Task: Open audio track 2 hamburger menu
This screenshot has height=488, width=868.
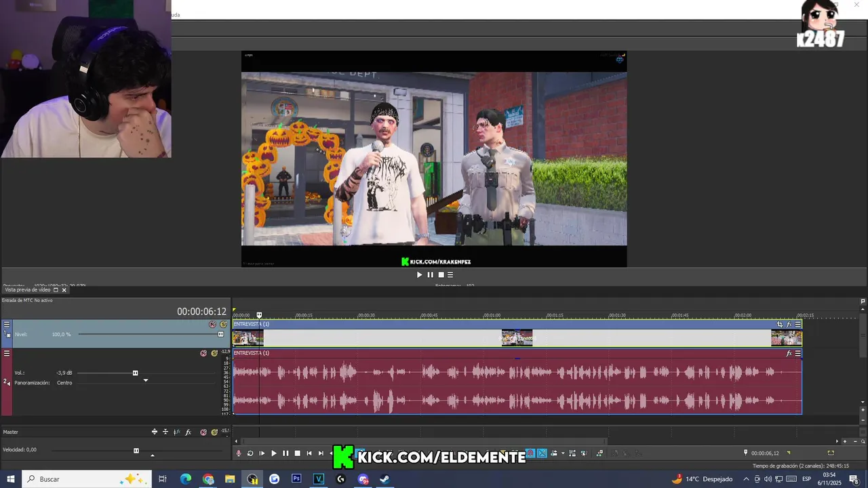Action: coord(7,353)
